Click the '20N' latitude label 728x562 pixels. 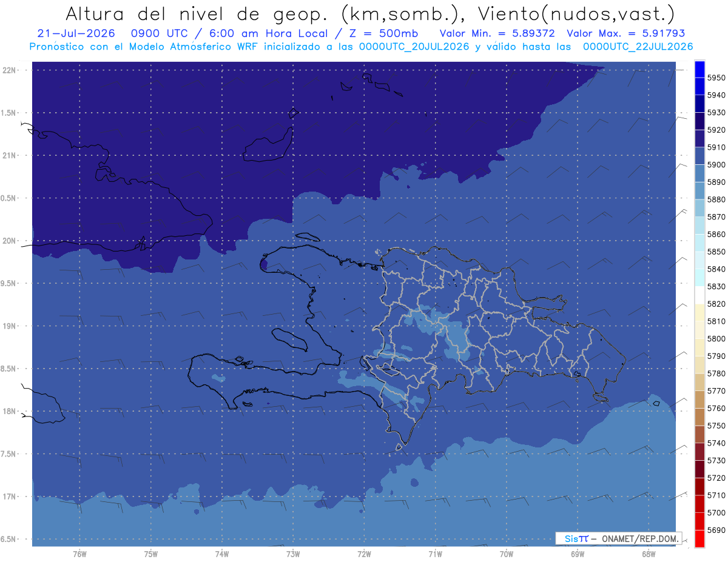coord(10,241)
